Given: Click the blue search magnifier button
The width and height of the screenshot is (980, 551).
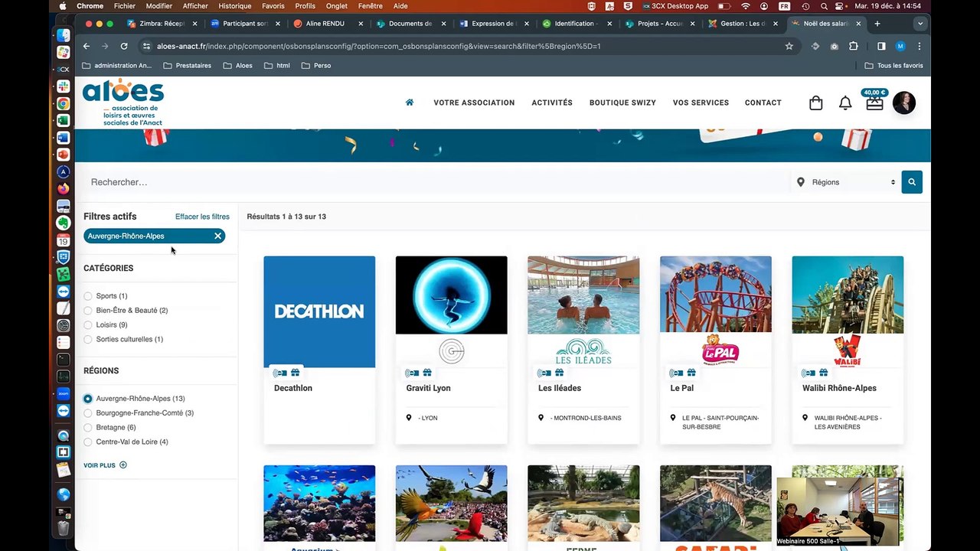Looking at the screenshot, I should tap(912, 182).
